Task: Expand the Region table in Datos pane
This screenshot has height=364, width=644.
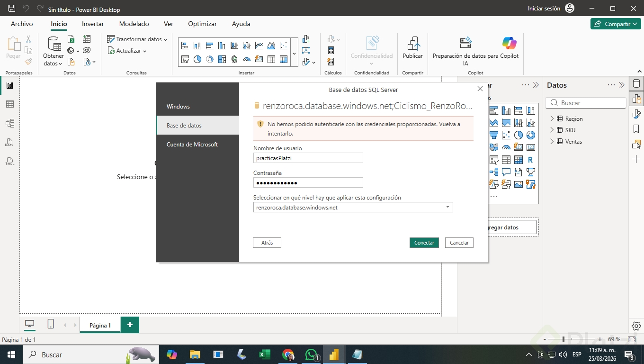Action: pyautogui.click(x=552, y=118)
